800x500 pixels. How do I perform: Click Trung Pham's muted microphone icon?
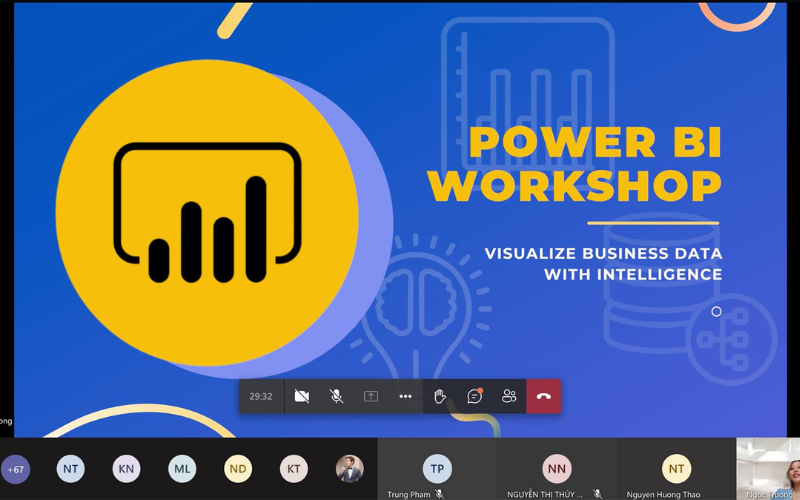(439, 494)
